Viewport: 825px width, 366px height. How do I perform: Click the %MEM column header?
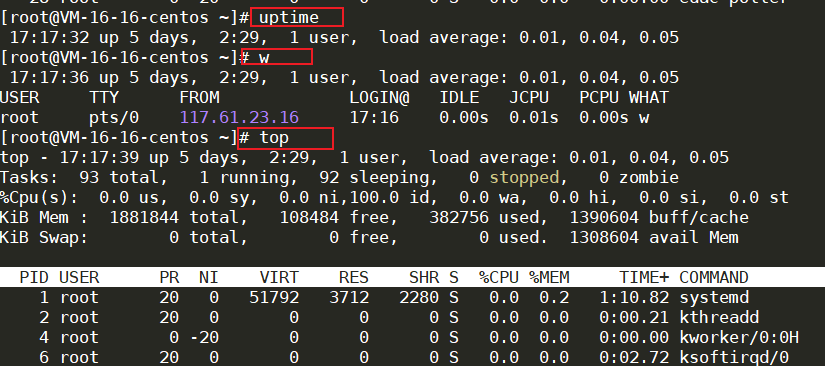point(549,277)
